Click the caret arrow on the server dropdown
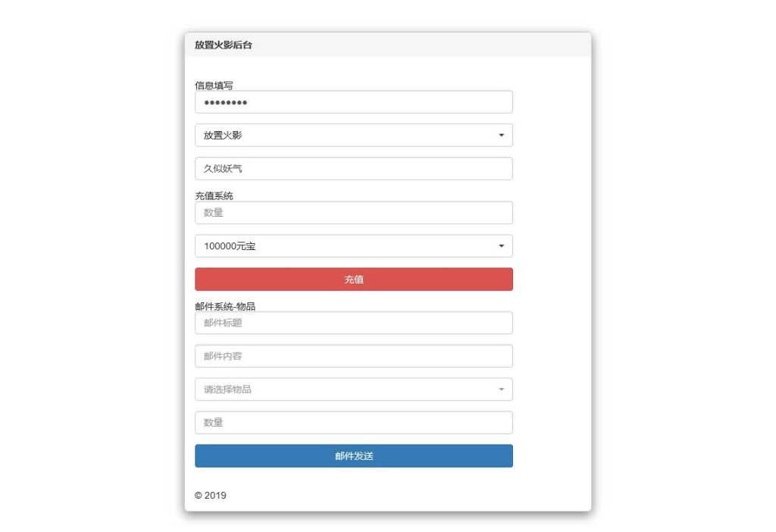776x532 pixels. tap(502, 135)
